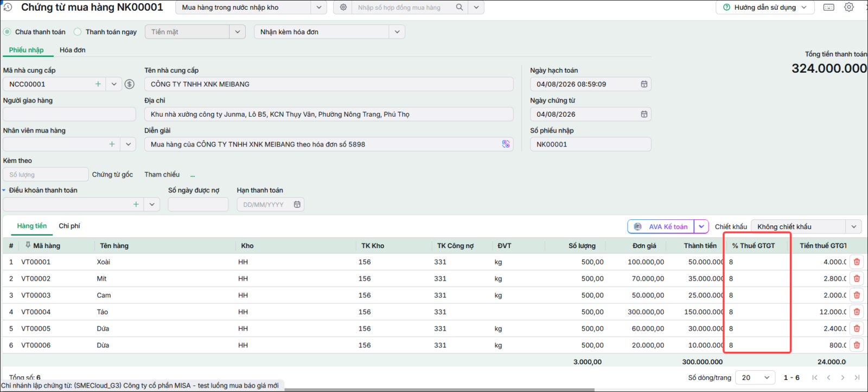Image resolution: width=868 pixels, height=392 pixels.
Task: Open calendar for Ngày chứng từ
Action: pos(644,114)
